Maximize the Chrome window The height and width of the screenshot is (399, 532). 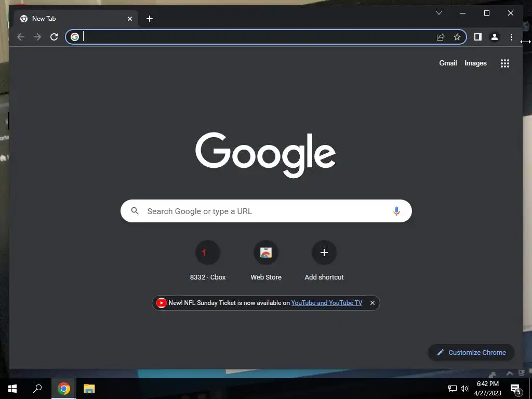486,13
